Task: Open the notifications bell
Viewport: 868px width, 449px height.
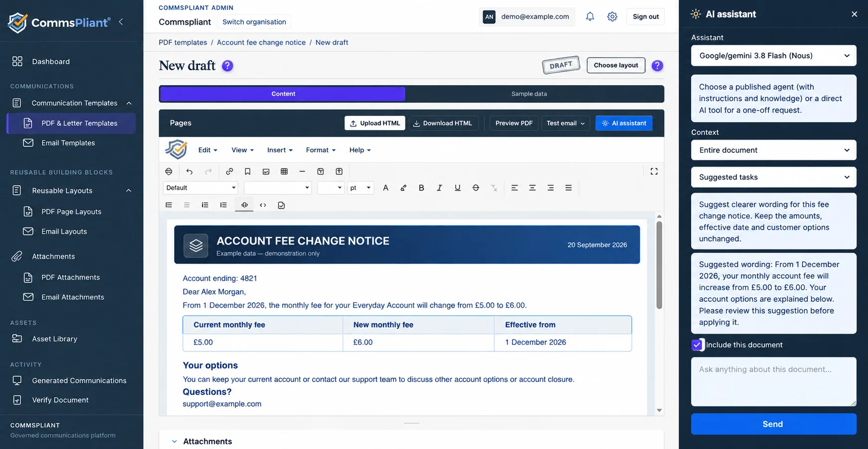Action: (x=590, y=16)
